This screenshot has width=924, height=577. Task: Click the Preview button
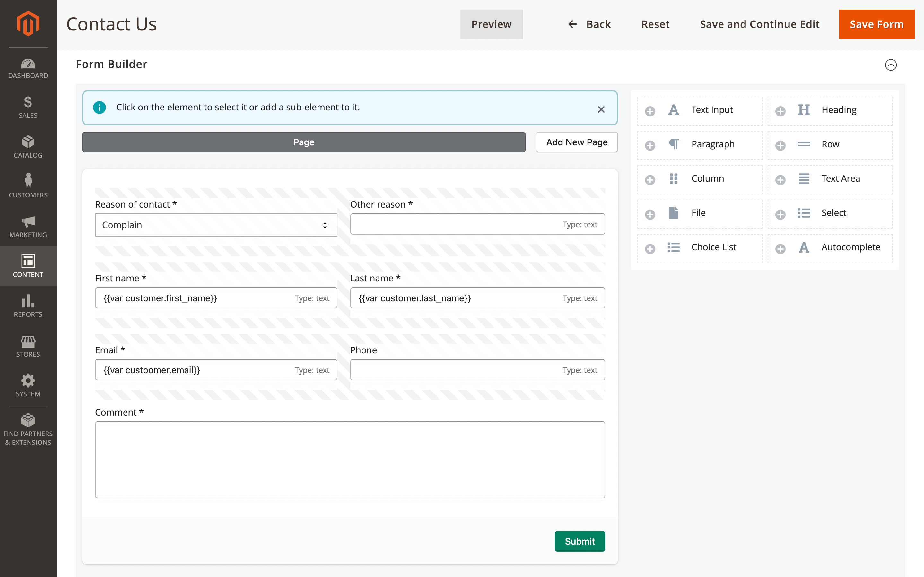pyautogui.click(x=491, y=24)
